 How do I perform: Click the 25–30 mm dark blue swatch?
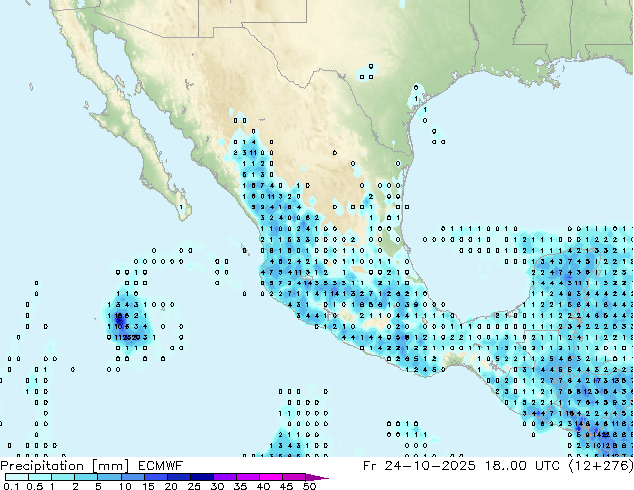pos(201,477)
